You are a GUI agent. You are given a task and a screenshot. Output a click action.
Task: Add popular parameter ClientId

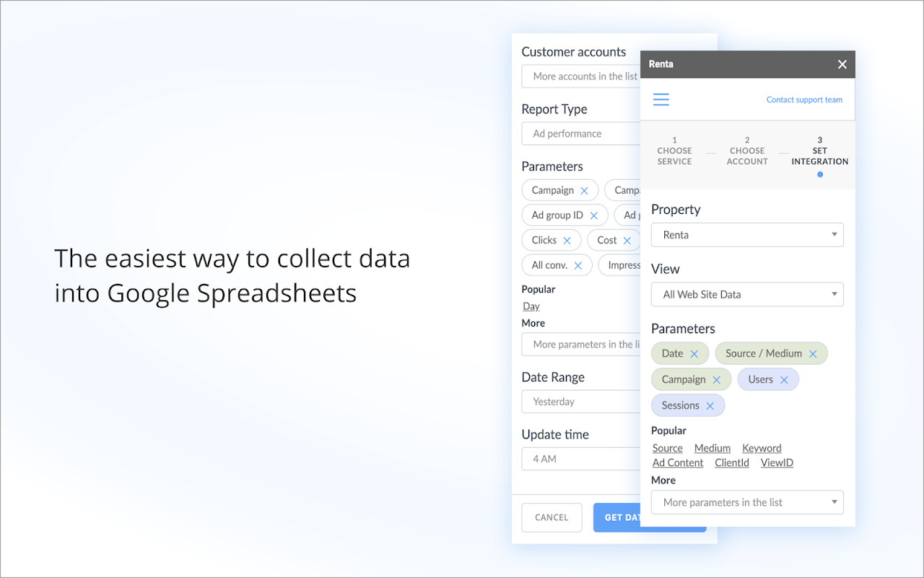pyautogui.click(x=732, y=462)
